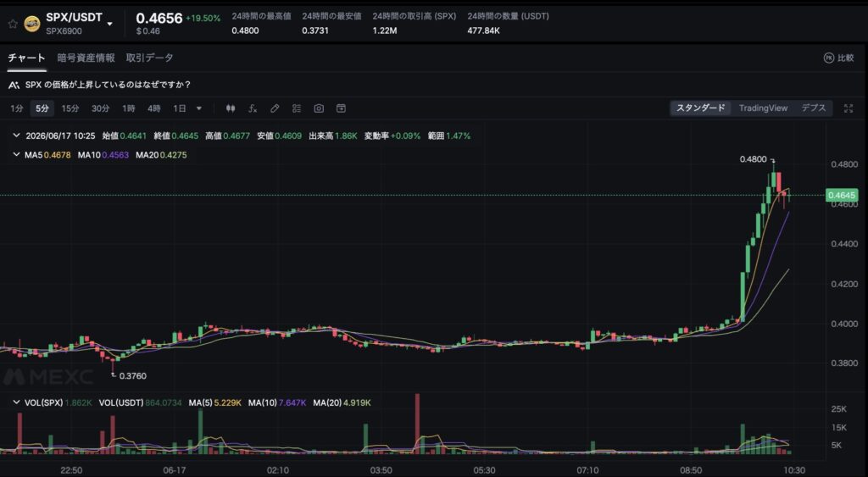Screen dimensions: 868x477
Task: Open the candlestick chart type icon
Action: (231, 108)
